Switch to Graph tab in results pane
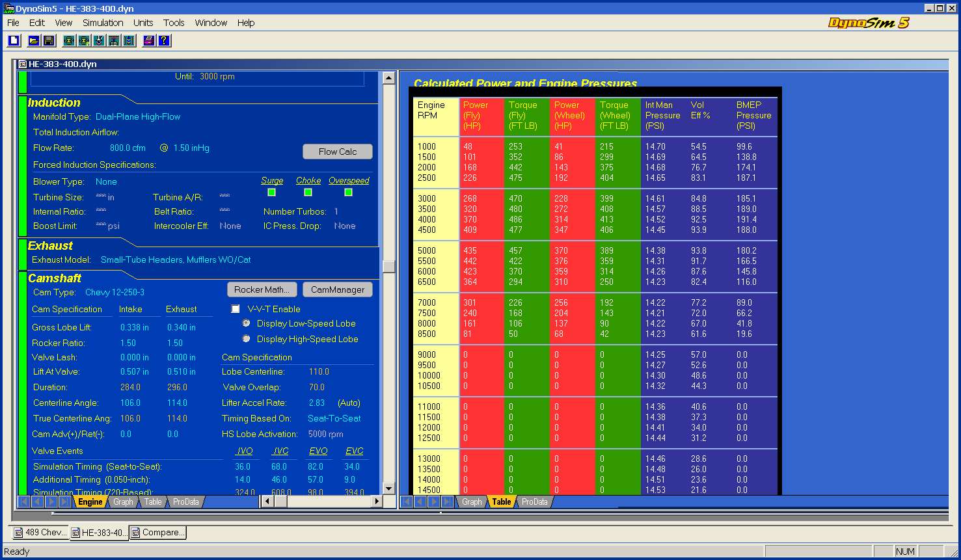961x560 pixels. tap(472, 501)
